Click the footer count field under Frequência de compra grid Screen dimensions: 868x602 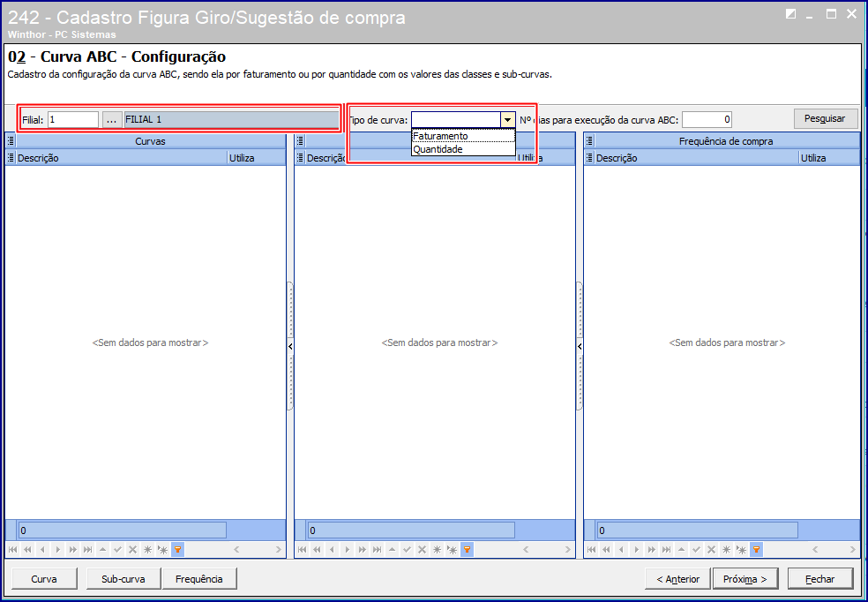[698, 531]
